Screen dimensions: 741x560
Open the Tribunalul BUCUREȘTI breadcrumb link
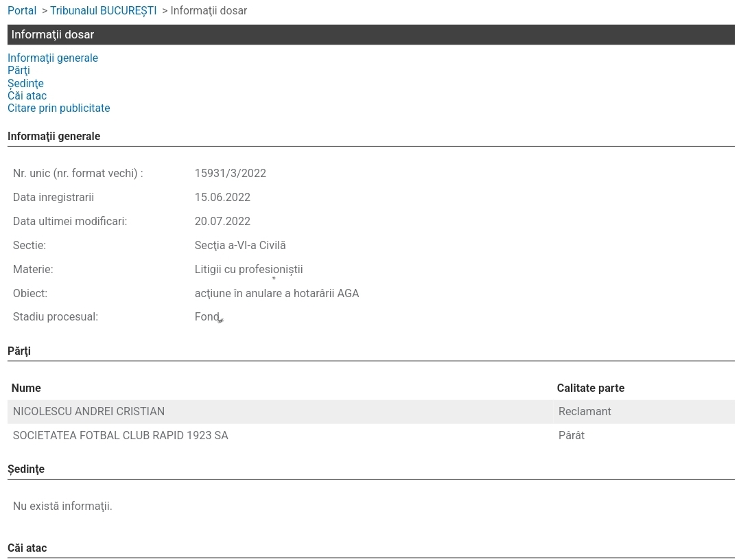[103, 11]
